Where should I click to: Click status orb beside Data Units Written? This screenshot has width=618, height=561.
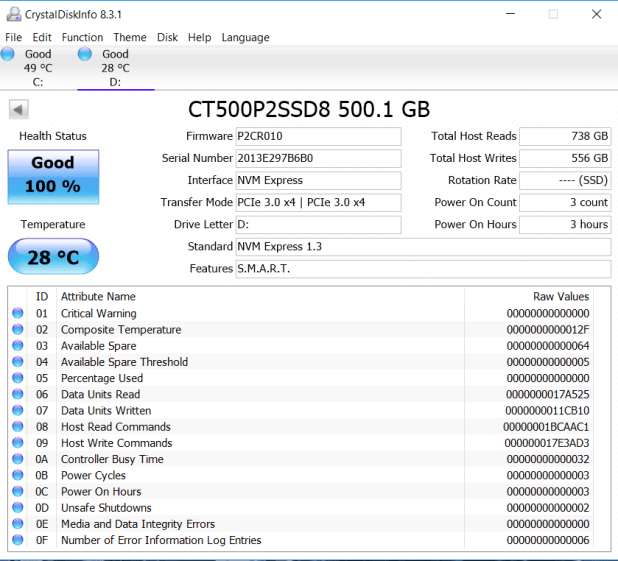[18, 410]
